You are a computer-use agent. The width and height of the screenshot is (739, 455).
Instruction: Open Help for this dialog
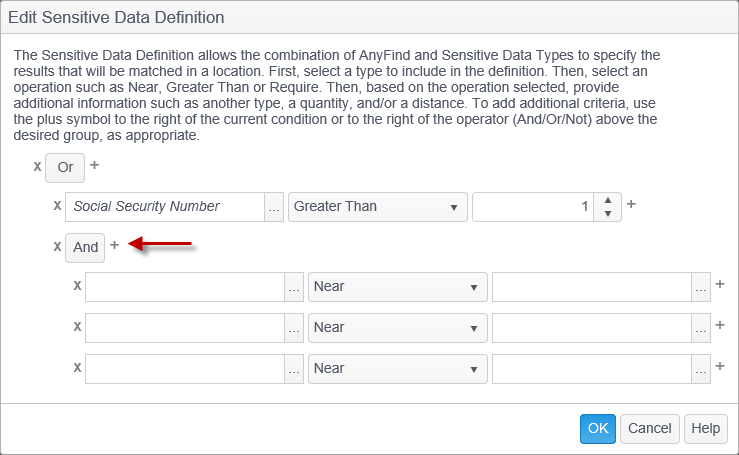705,428
